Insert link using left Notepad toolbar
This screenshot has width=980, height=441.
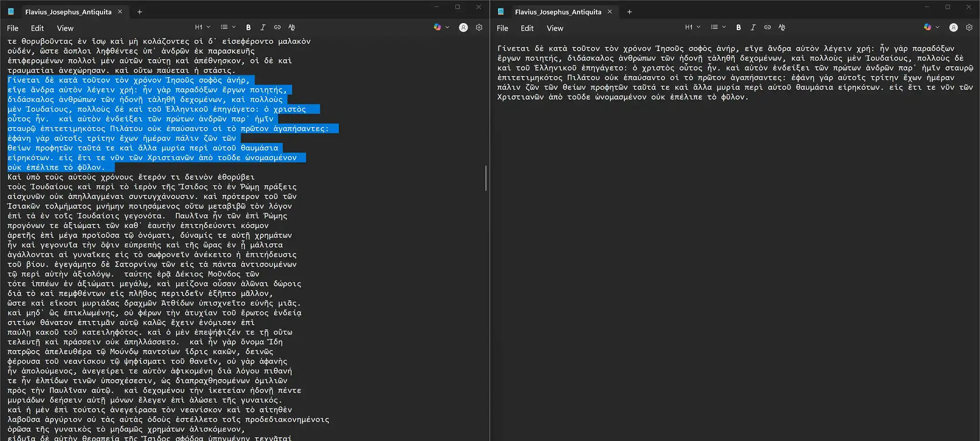click(x=277, y=27)
